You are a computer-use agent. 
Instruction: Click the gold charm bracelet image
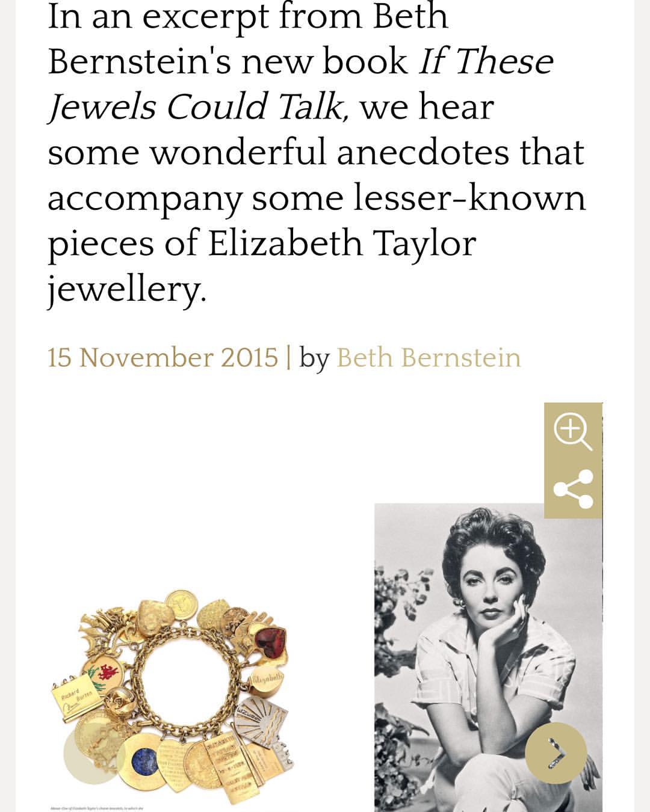coord(175,698)
